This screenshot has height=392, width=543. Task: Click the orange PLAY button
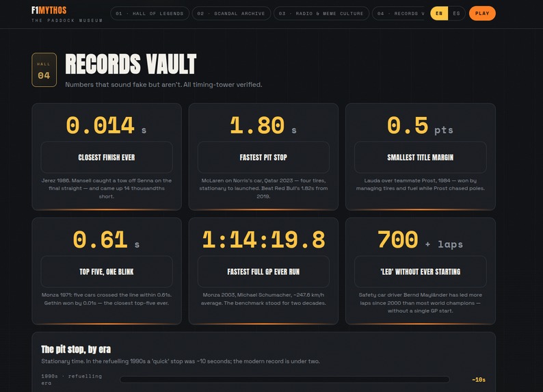482,14
